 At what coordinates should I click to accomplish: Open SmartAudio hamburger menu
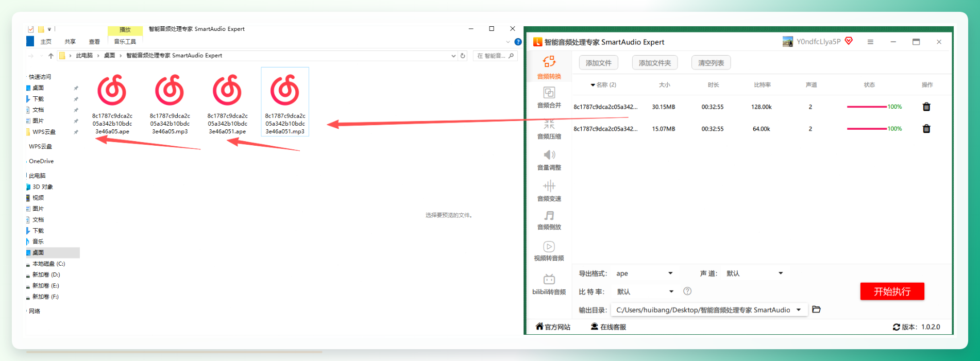coord(870,42)
